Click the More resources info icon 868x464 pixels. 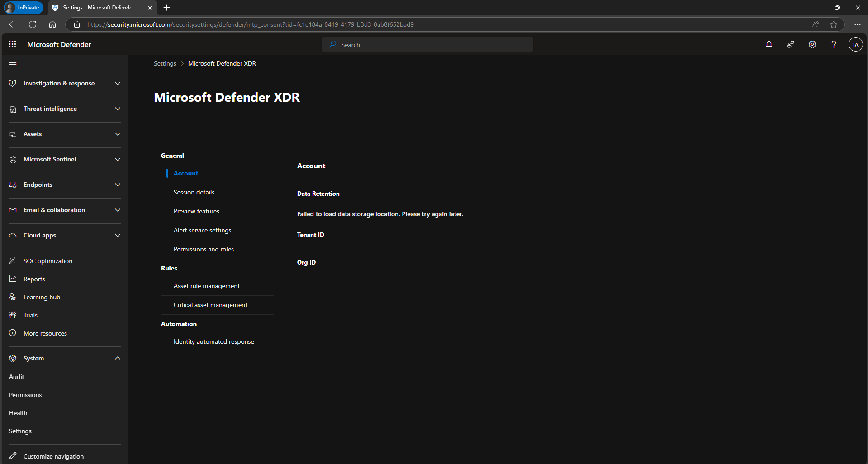point(13,333)
